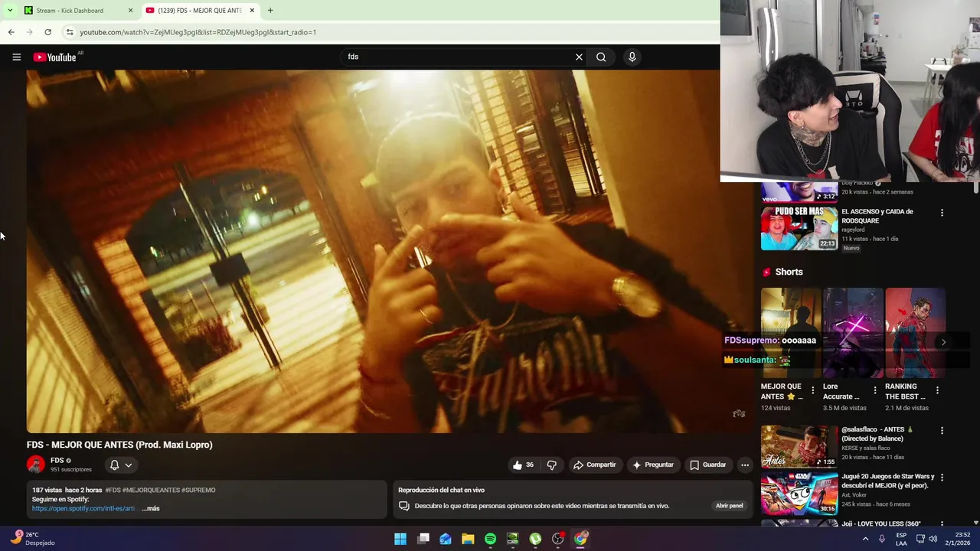Click the Preguntar button

coord(652,465)
